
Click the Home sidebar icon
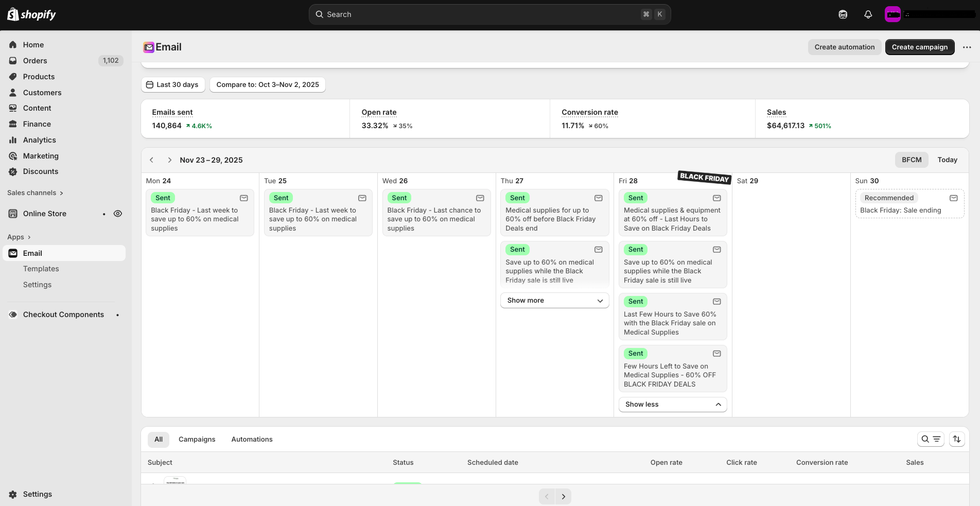(x=13, y=45)
